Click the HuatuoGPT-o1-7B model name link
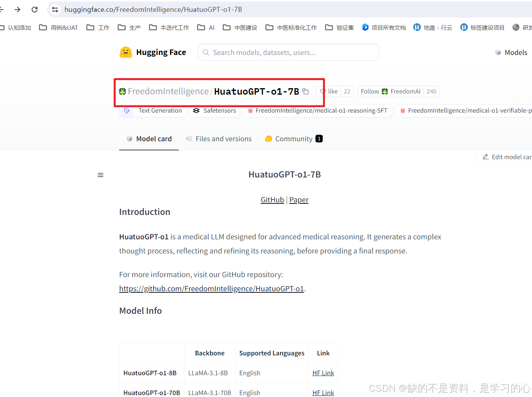Image resolution: width=532 pixels, height=397 pixels. click(257, 92)
